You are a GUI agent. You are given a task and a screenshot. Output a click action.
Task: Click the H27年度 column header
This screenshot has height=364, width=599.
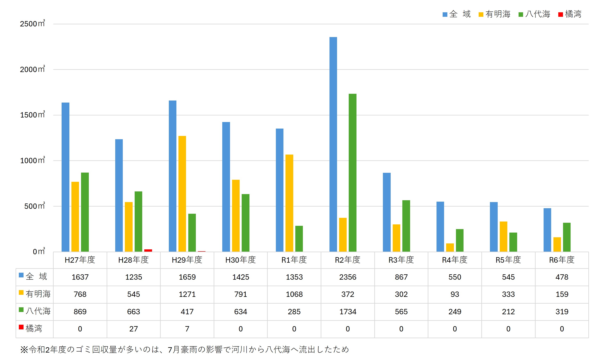click(x=80, y=260)
